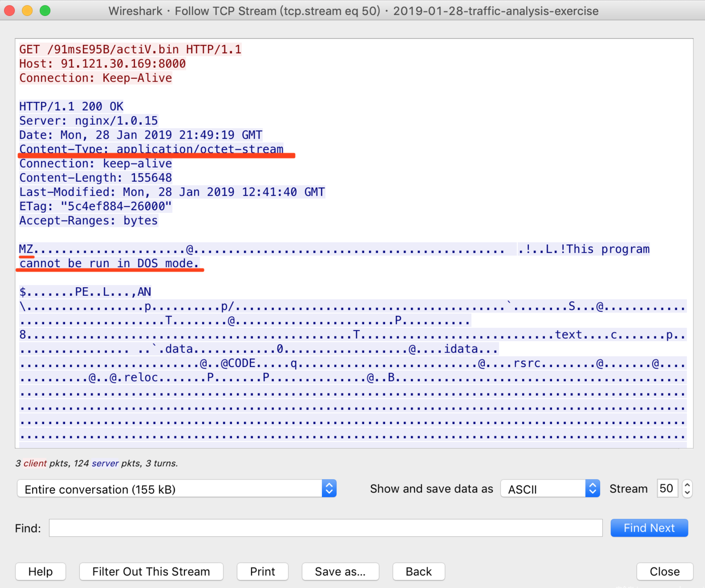Click Filter Out This Stream
The width and height of the screenshot is (705, 588).
[x=151, y=571]
